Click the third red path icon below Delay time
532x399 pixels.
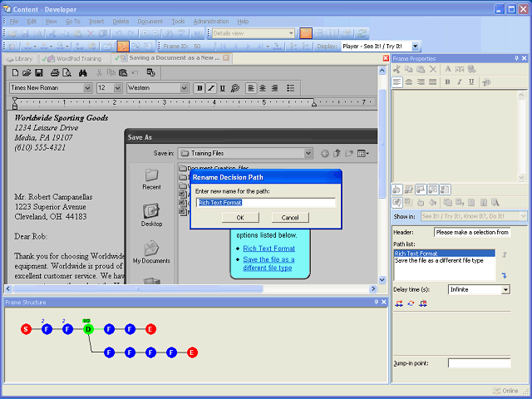tap(423, 303)
